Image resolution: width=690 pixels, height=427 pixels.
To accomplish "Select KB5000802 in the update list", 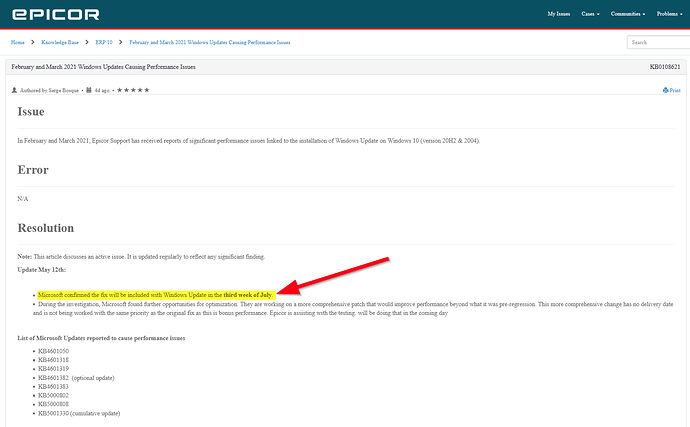I will [53, 395].
